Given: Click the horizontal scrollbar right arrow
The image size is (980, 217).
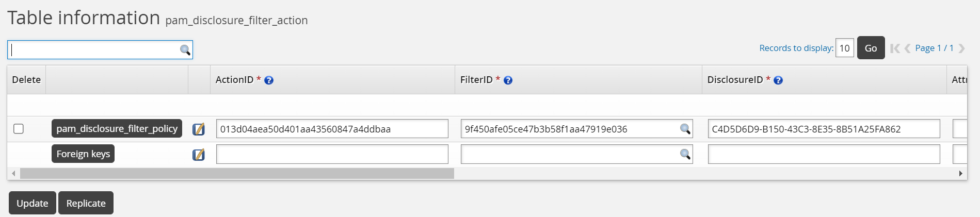Looking at the screenshot, I should tap(960, 174).
